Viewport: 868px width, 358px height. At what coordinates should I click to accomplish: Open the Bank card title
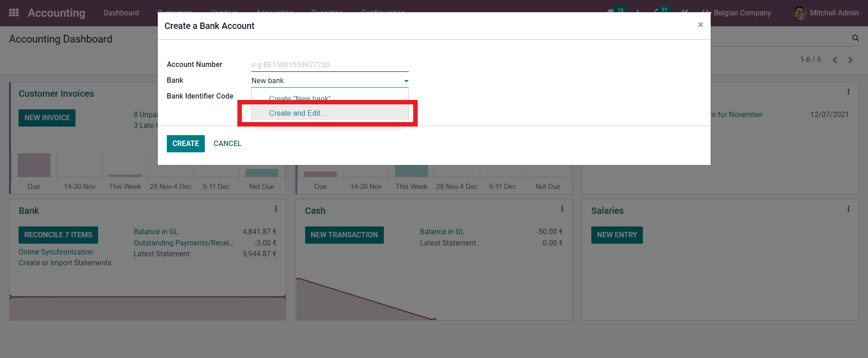click(29, 211)
